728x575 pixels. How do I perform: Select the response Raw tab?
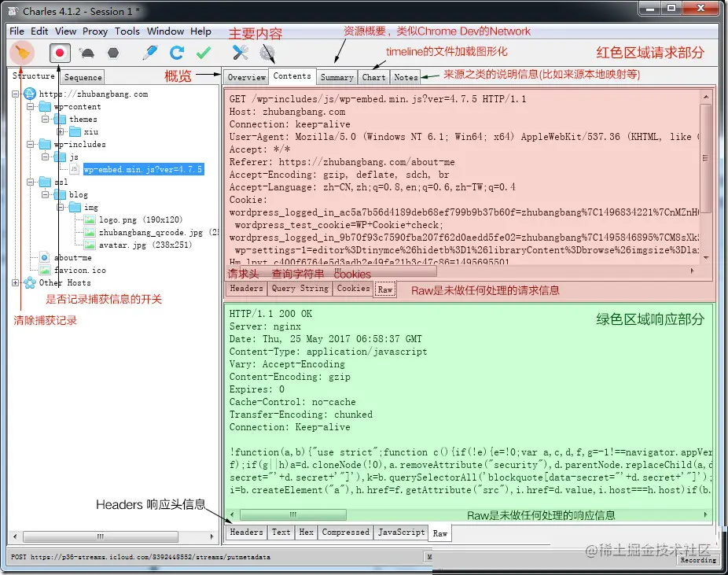coord(440,533)
